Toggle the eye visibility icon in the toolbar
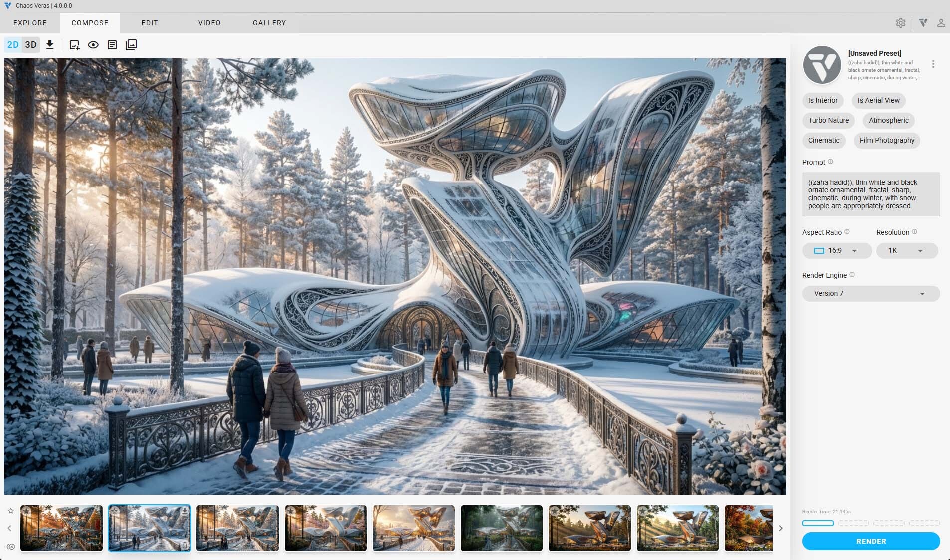 [x=93, y=45]
